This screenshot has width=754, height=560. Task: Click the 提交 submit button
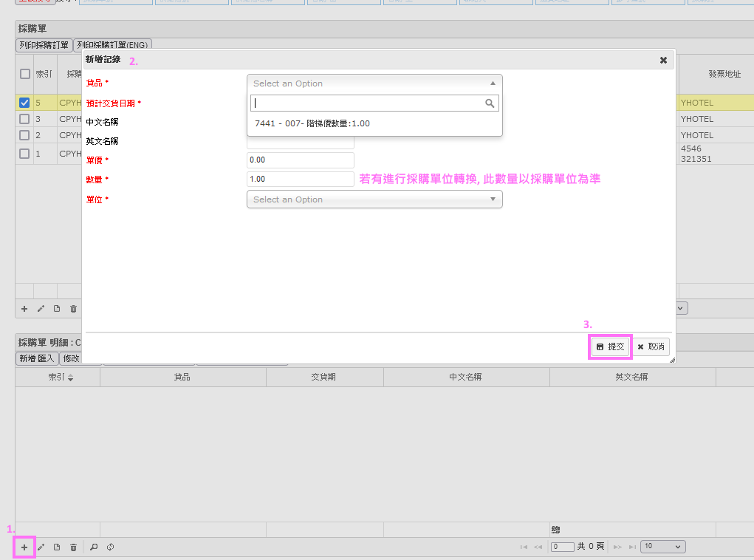click(610, 346)
